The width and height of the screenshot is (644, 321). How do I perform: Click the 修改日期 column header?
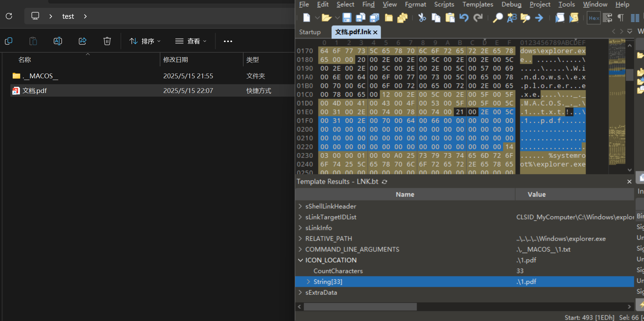point(176,60)
